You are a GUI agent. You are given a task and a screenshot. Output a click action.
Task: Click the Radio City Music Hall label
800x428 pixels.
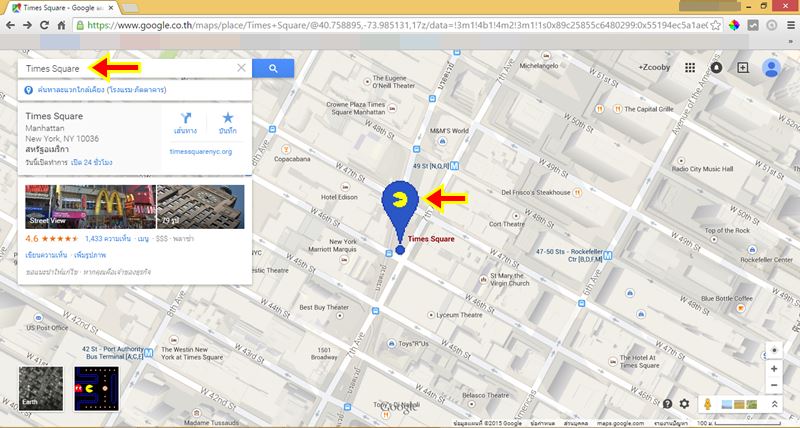pos(702,169)
